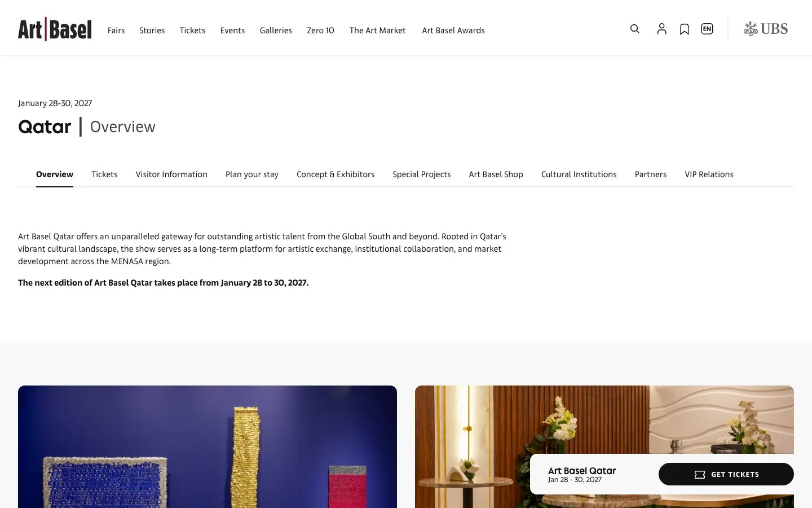Switch to the Concept & Exhibitors tab
This screenshot has width=812, height=508.
coord(336,174)
